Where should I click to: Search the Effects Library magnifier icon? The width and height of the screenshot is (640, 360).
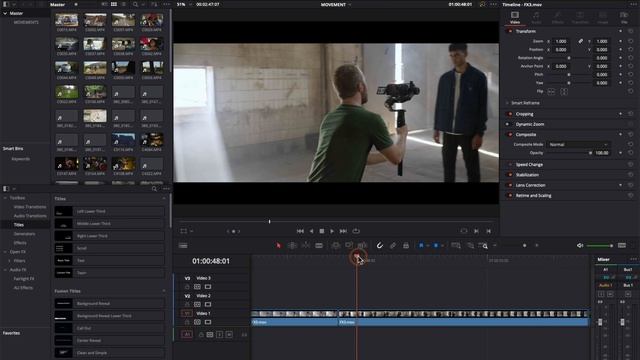click(154, 189)
